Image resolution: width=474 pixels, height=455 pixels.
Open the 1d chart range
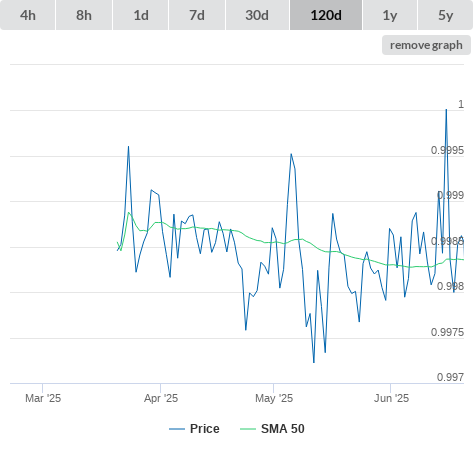point(141,15)
